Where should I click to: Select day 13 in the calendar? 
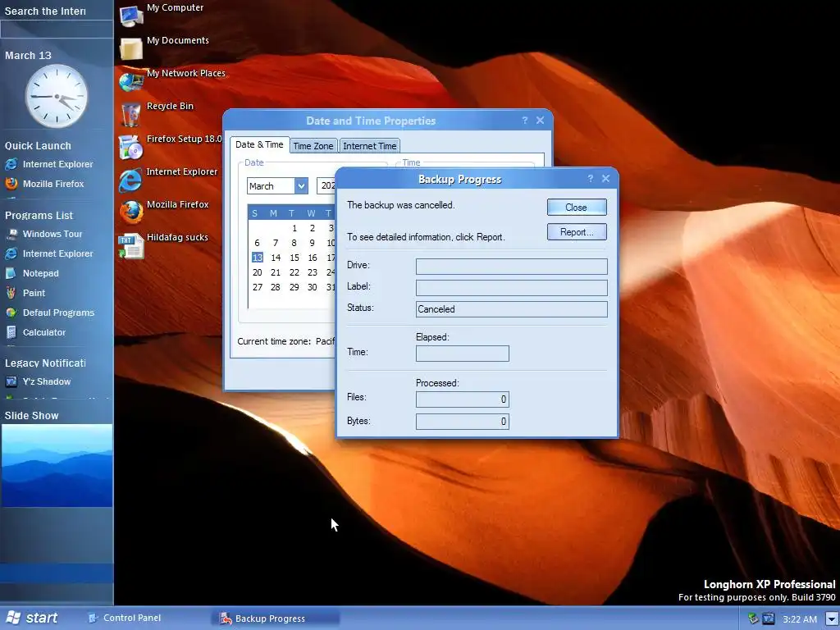click(257, 258)
